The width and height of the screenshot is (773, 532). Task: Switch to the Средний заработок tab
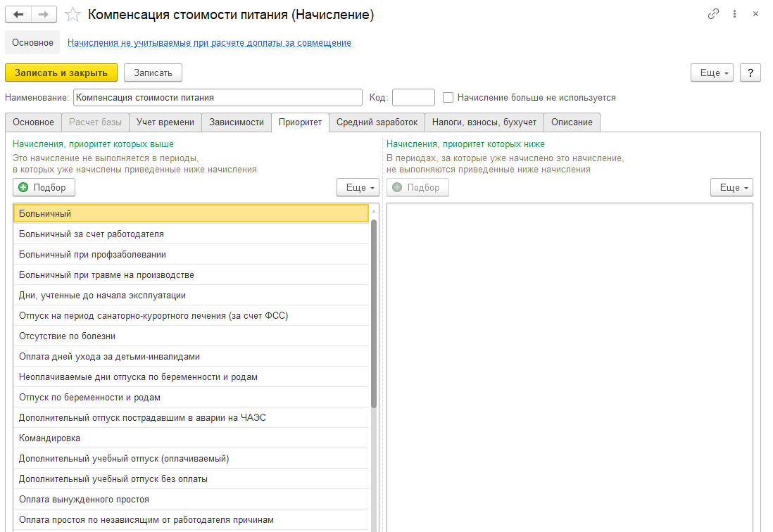(x=377, y=122)
